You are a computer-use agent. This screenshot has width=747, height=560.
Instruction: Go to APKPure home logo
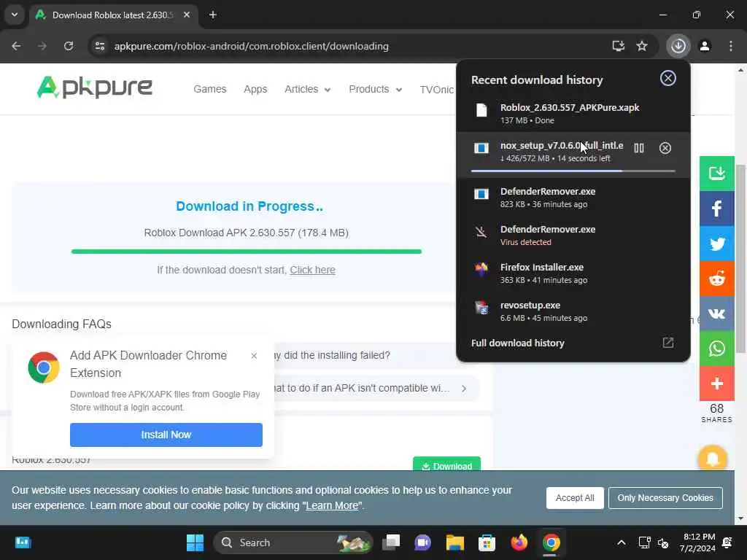pyautogui.click(x=94, y=87)
